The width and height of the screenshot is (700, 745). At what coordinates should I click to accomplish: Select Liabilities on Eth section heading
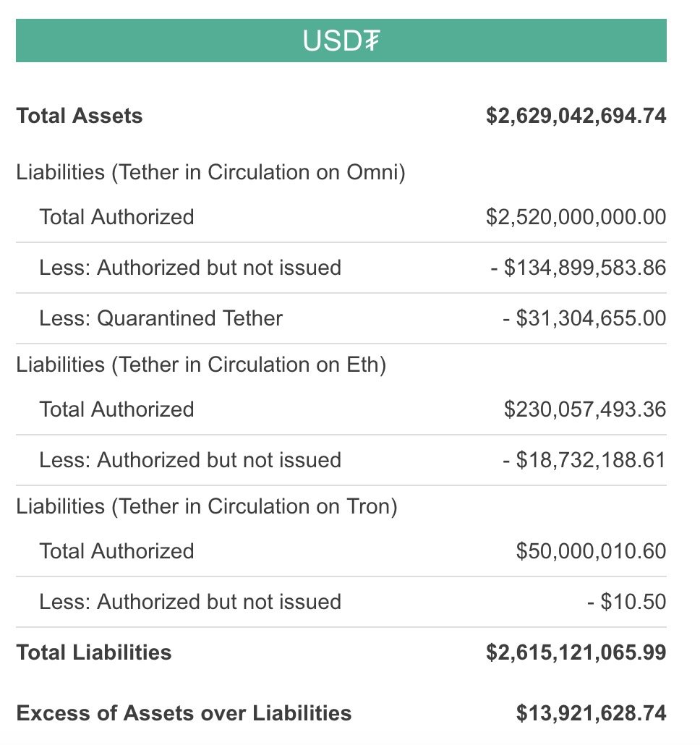(x=201, y=365)
